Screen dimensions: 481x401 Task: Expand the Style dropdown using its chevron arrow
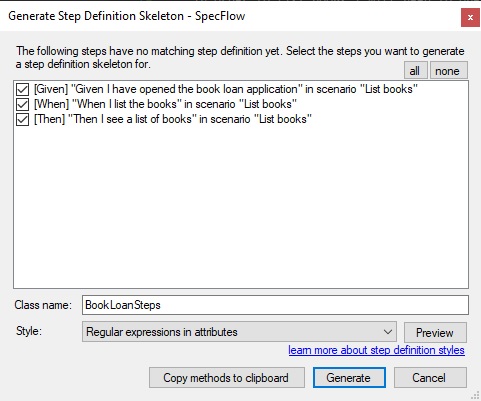(x=387, y=332)
